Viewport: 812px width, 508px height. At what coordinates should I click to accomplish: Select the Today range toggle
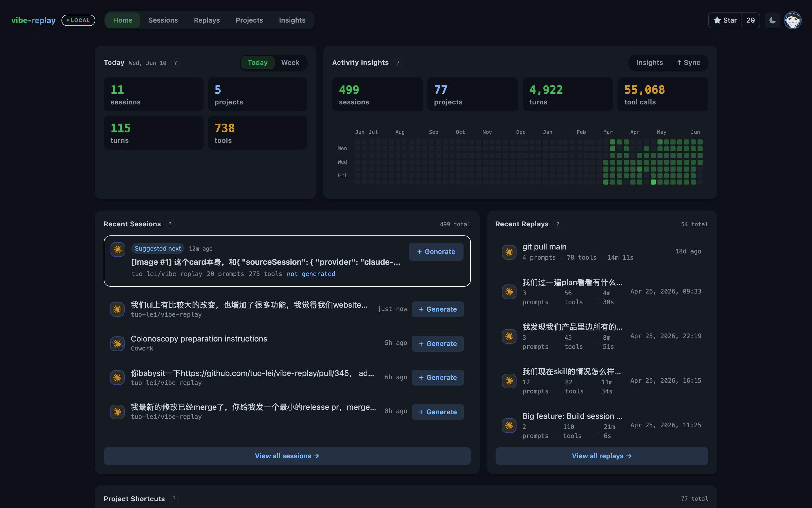click(x=257, y=62)
